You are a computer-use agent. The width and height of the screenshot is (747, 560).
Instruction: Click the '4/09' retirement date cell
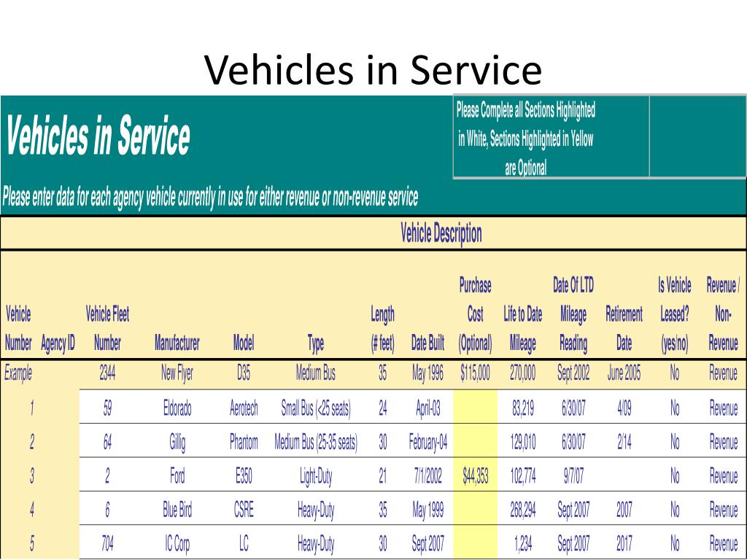(x=624, y=408)
